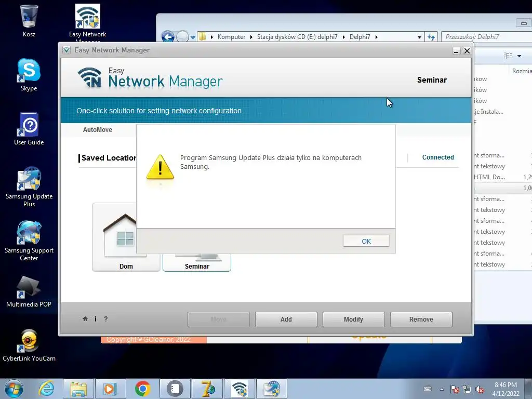Open Explorer recent locations dropdown arrow
The width and height of the screenshot is (532, 399).
[193, 37]
